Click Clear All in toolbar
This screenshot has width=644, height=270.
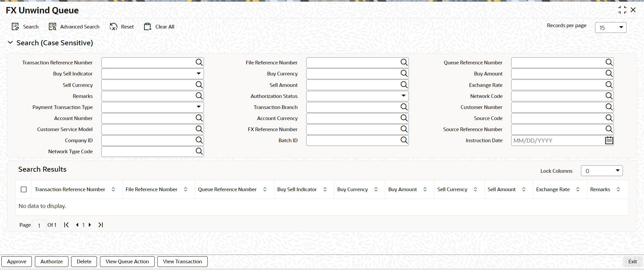point(159,27)
